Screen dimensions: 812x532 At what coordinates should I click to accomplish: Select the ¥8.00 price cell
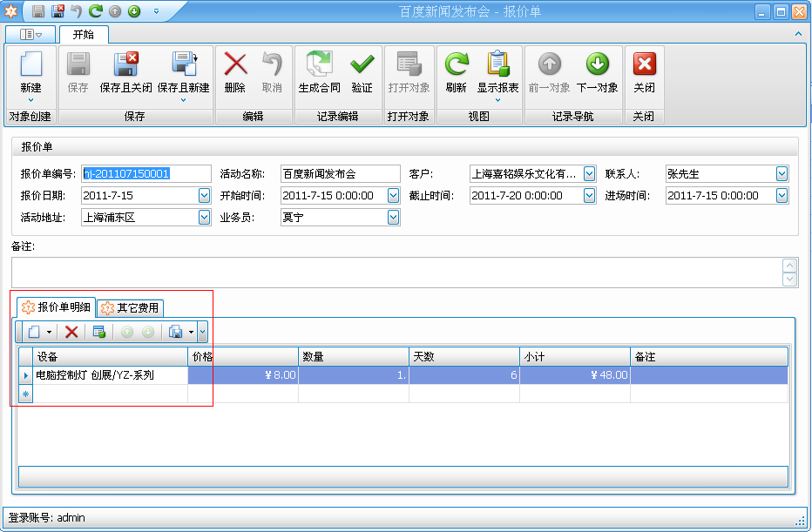pyautogui.click(x=243, y=375)
